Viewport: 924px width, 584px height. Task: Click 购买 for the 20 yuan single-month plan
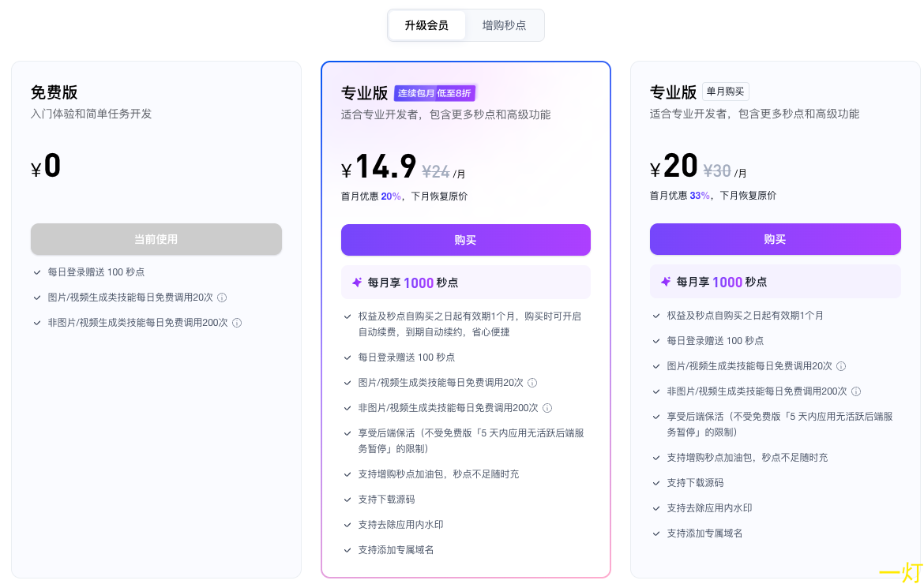775,239
